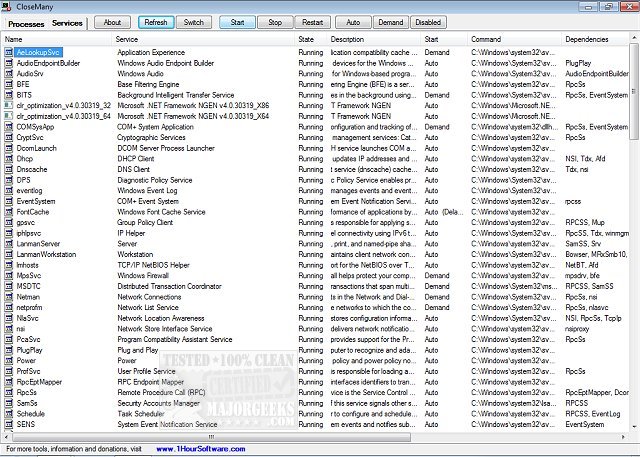
Task: Select the lmhosts service name
Action: (27, 265)
